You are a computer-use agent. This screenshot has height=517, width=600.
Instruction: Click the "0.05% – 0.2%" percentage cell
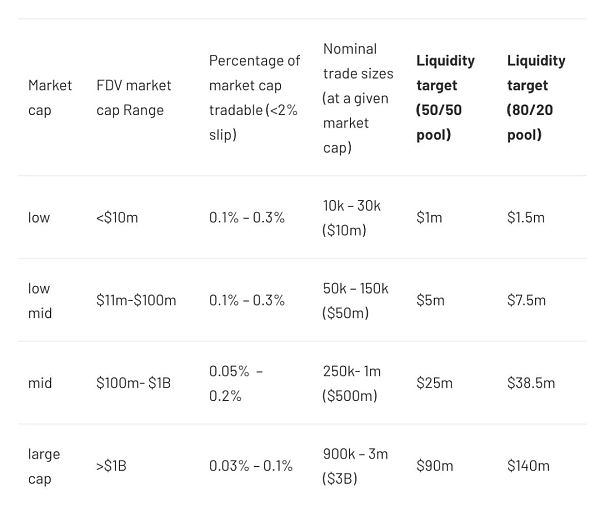tap(235, 383)
